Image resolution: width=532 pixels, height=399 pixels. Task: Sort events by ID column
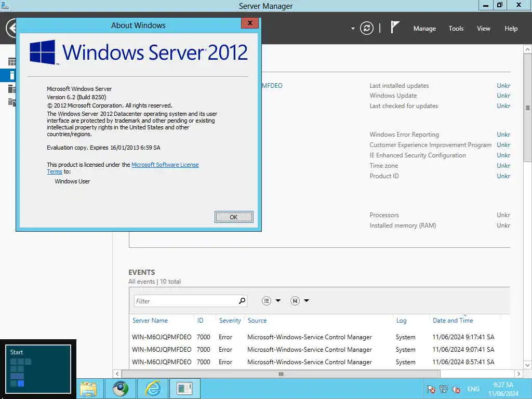(200, 320)
